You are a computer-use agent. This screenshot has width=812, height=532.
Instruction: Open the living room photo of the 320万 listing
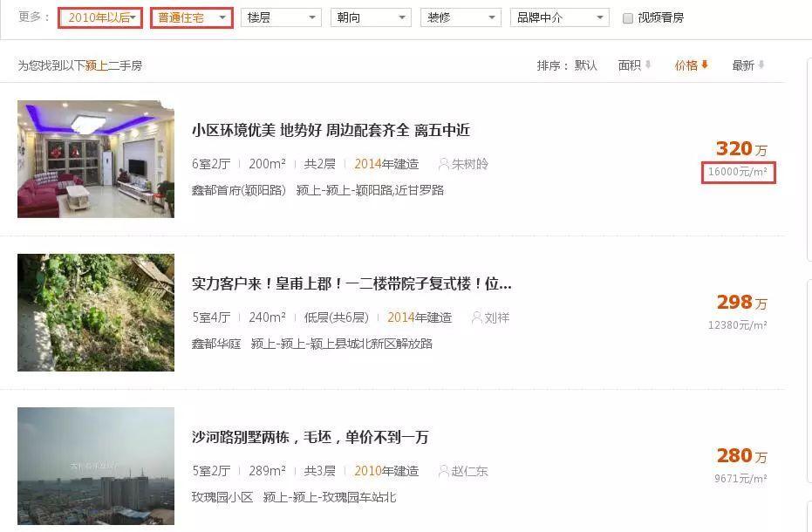[96, 159]
